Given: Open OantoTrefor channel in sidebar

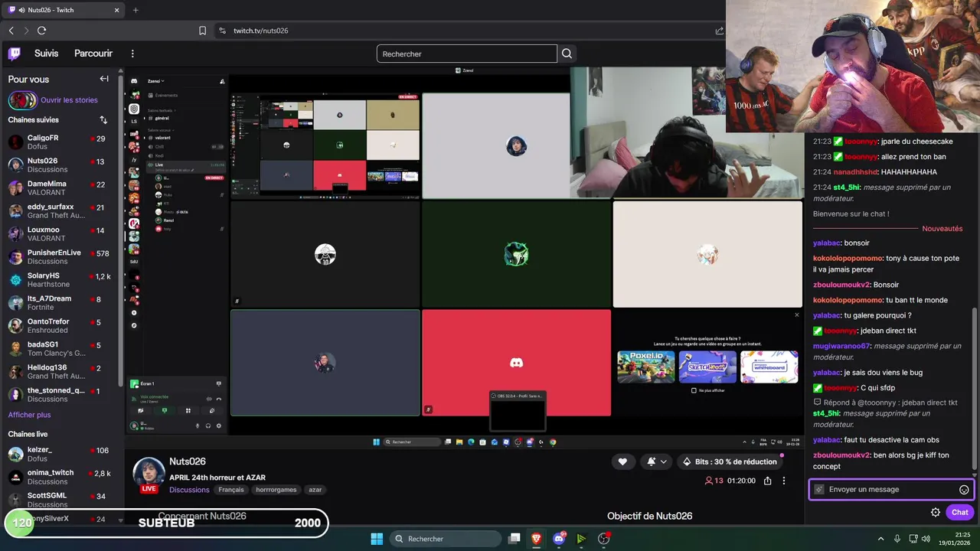Looking at the screenshot, I should 60,326.
